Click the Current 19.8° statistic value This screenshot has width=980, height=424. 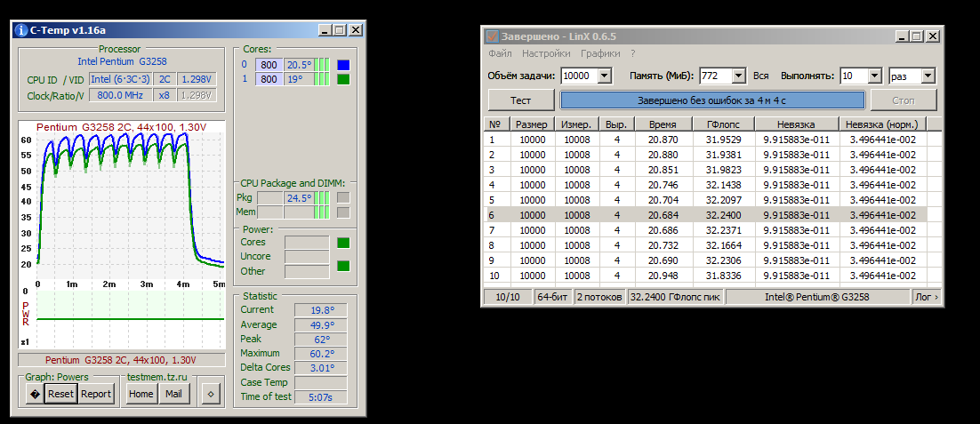point(321,310)
